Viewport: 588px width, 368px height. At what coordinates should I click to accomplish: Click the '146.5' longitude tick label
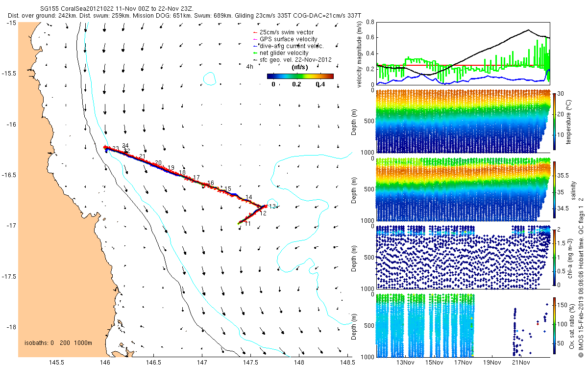tap(153, 363)
